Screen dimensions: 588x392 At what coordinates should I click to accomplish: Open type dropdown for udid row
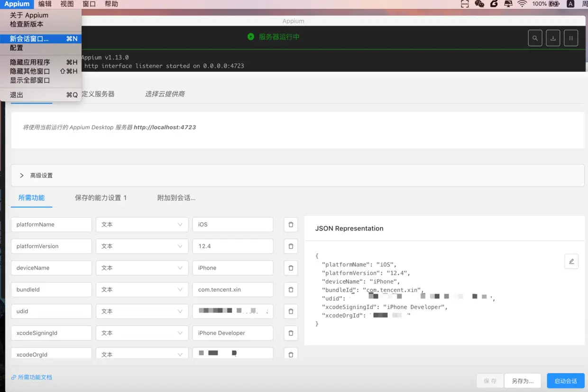[x=142, y=311]
